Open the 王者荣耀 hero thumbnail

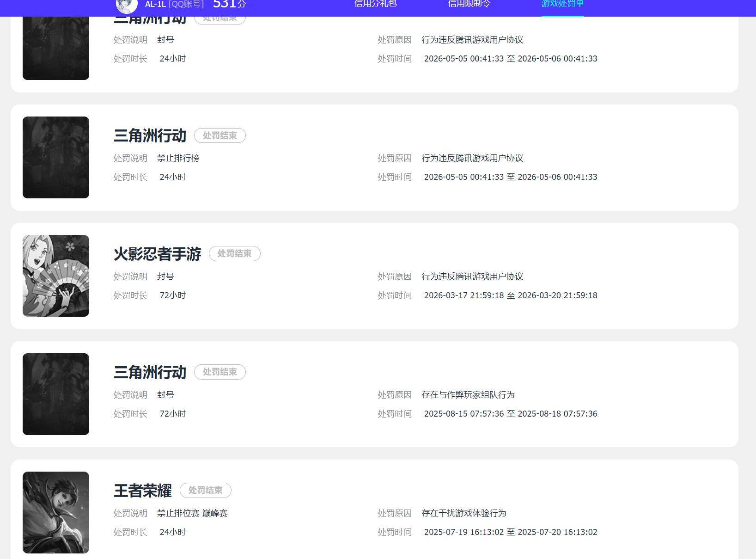pos(56,512)
